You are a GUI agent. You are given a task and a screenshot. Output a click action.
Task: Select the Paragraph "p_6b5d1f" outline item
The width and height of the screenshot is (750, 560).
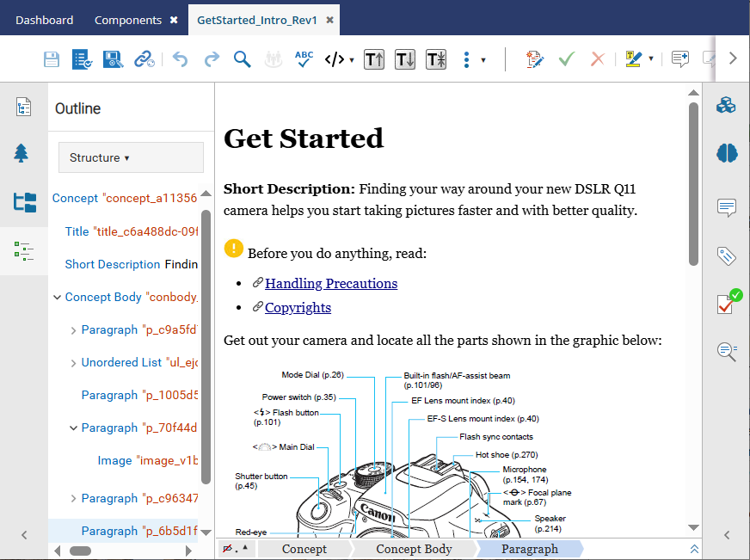[x=139, y=531]
